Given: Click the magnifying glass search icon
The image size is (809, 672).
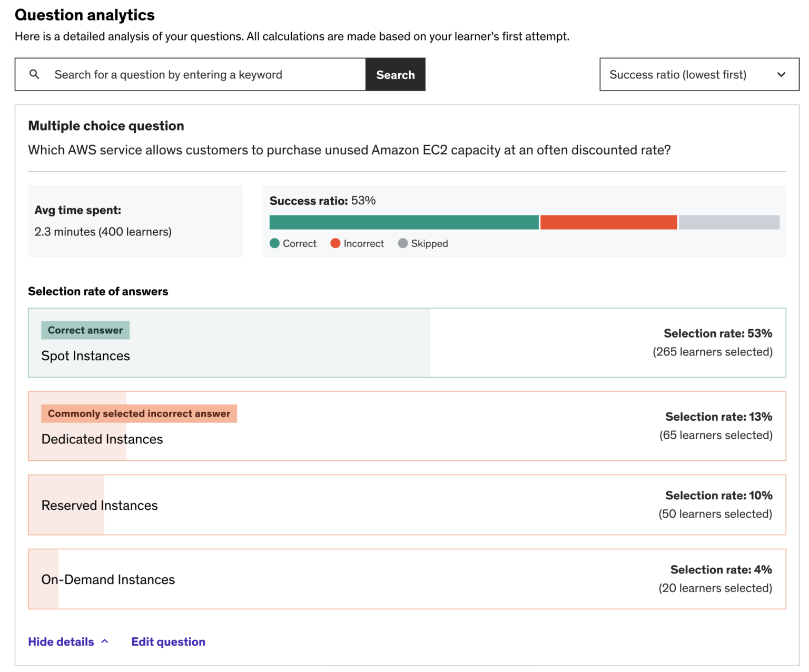Looking at the screenshot, I should (x=34, y=74).
